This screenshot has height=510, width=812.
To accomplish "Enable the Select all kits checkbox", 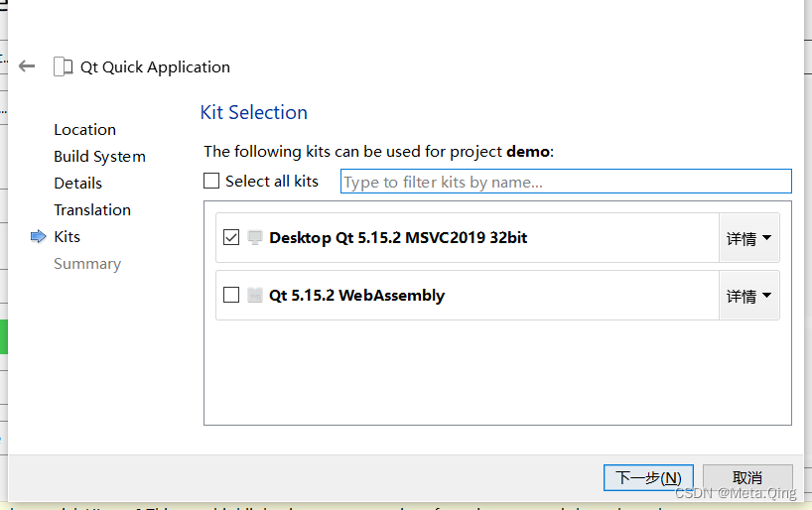I will (211, 181).
